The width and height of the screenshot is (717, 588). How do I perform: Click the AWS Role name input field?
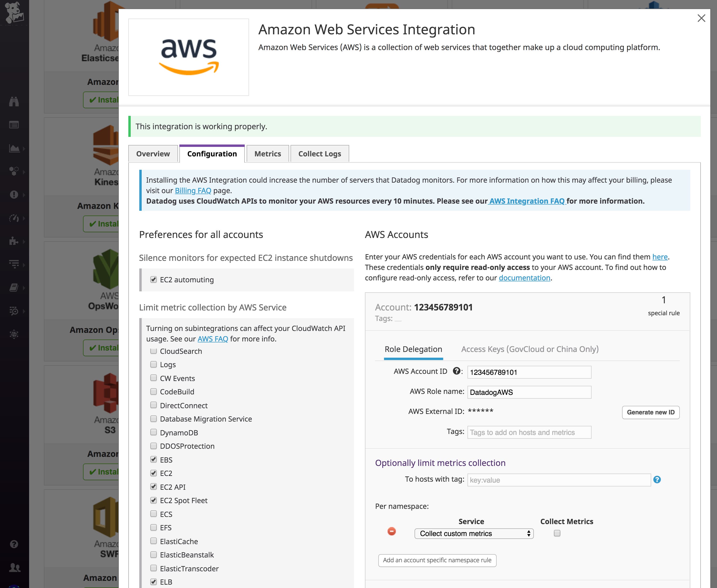[529, 392]
